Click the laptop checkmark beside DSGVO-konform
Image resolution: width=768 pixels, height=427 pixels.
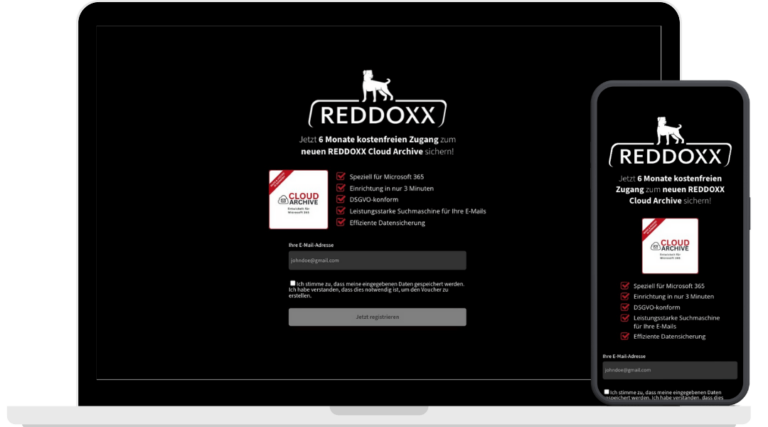tap(340, 199)
